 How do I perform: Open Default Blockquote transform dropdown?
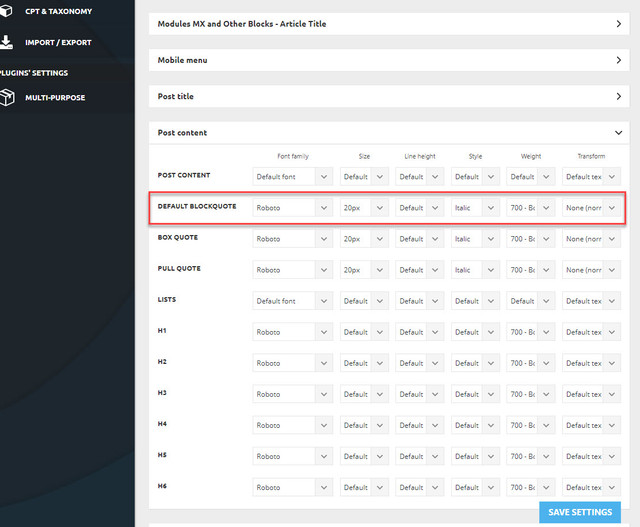coord(591,208)
